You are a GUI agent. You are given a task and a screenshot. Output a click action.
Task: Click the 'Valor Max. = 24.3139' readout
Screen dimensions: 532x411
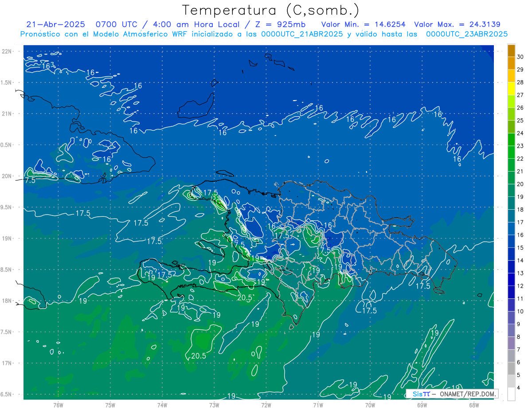pos(458,24)
